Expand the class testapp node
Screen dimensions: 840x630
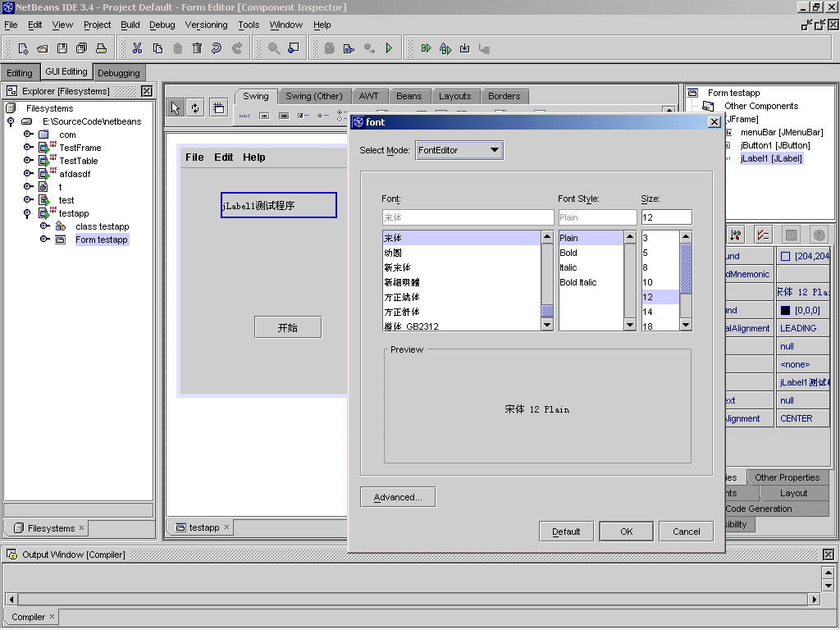point(44,226)
